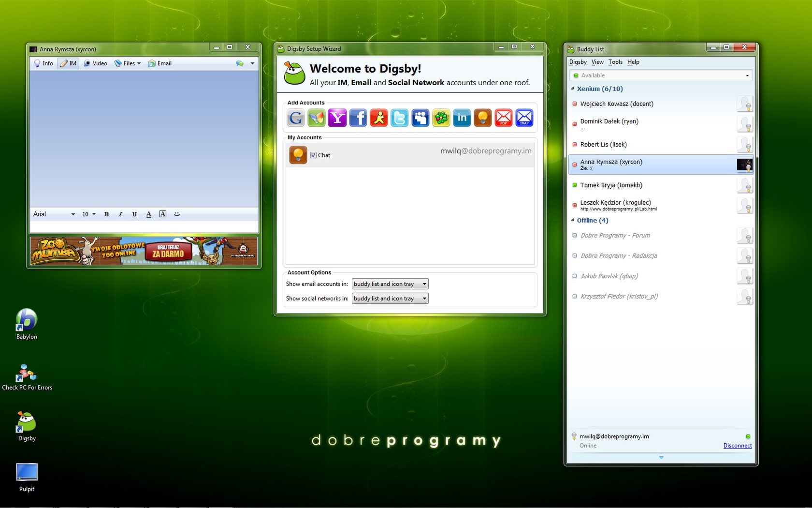This screenshot has height=508, width=812.
Task: Add a LinkedIn account
Action: coord(462,118)
